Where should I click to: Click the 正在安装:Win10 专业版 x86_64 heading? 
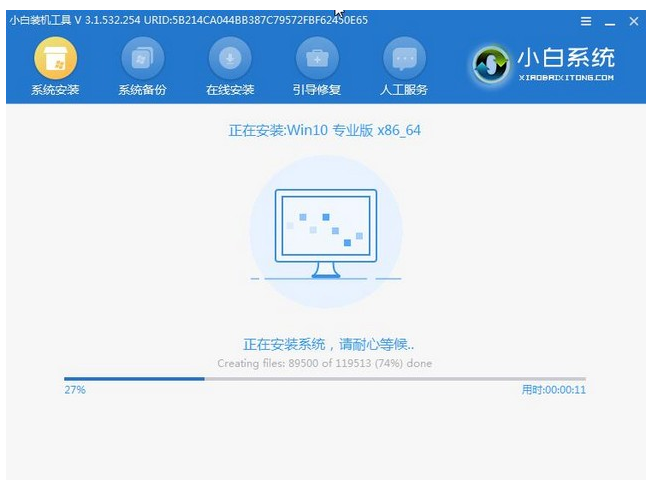(325, 130)
